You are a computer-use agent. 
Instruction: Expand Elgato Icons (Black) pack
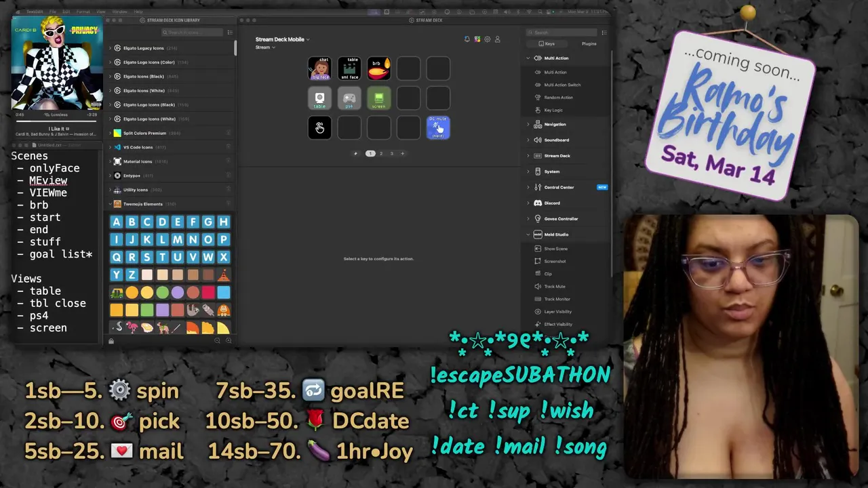111,77
